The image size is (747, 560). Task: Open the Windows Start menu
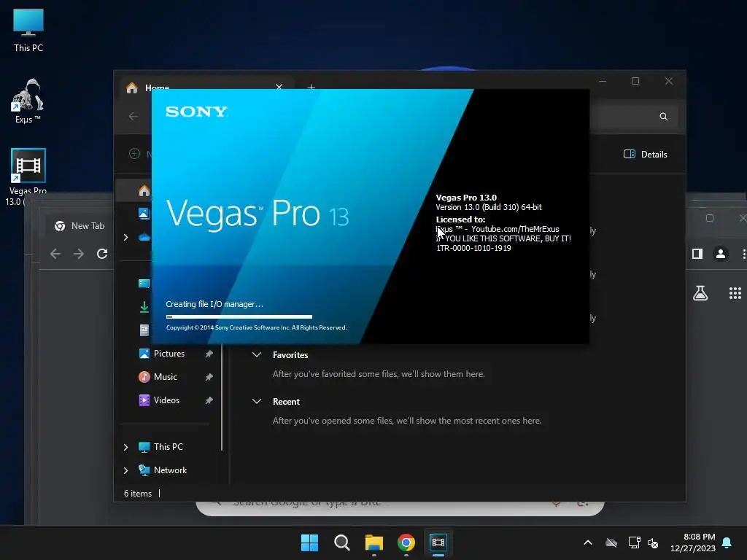point(309,542)
